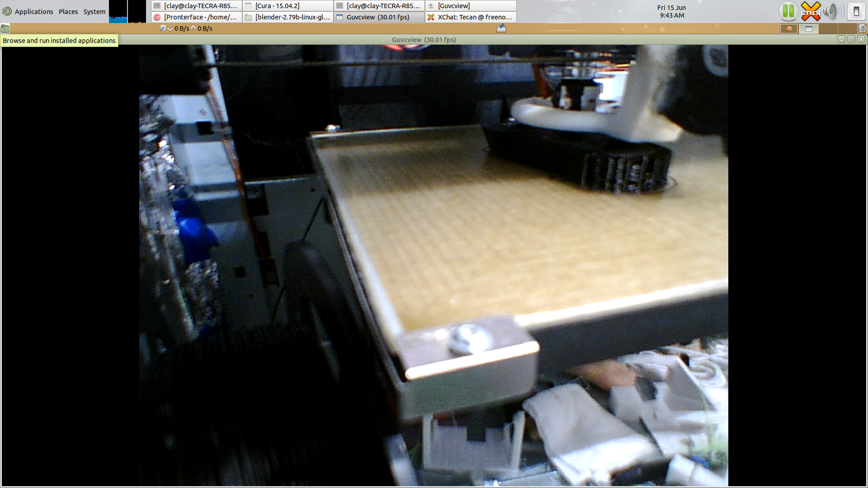Click the blender folder icon in the window list

click(248, 17)
